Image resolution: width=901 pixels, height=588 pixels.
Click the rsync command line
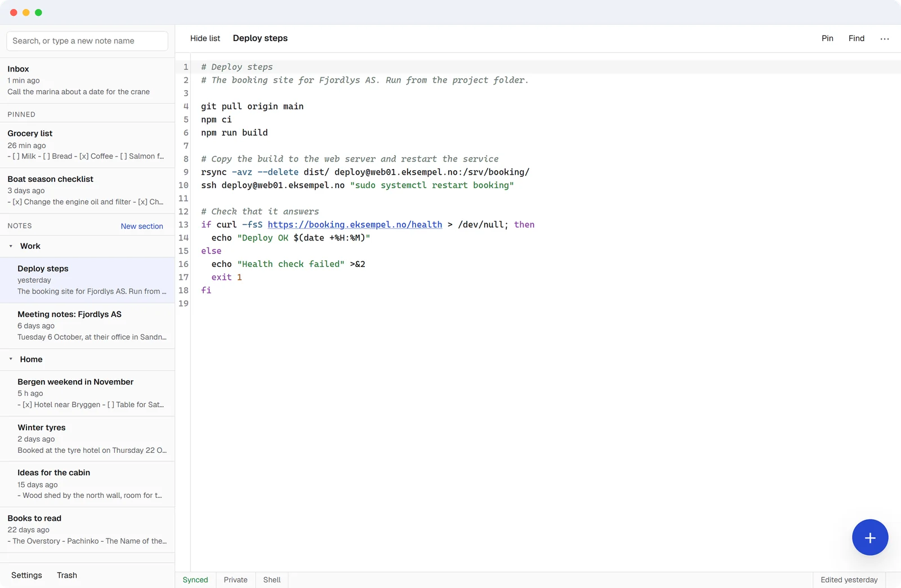point(365,172)
